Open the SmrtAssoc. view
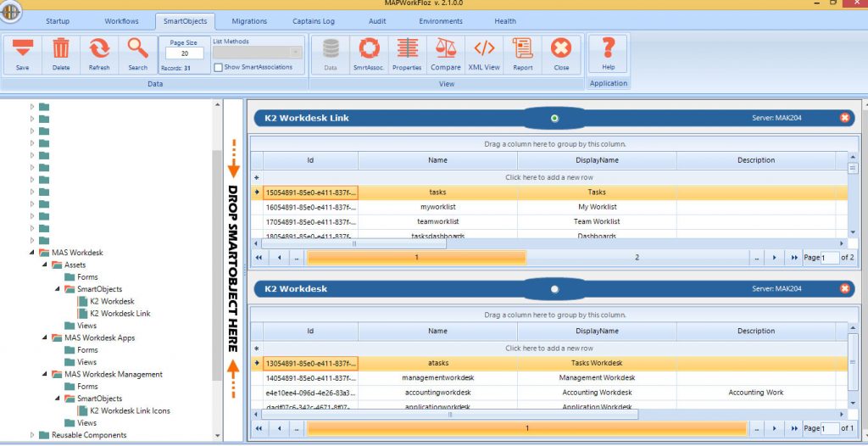Image resolution: width=868 pixels, height=446 pixels. pos(369,53)
